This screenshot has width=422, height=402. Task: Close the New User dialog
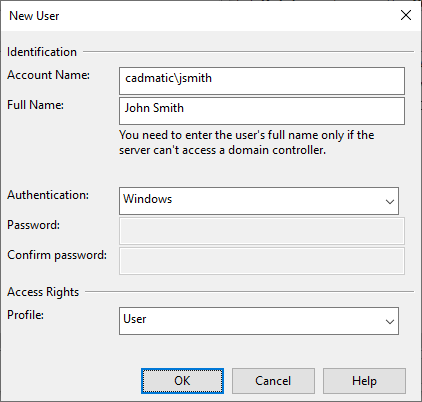pos(406,15)
